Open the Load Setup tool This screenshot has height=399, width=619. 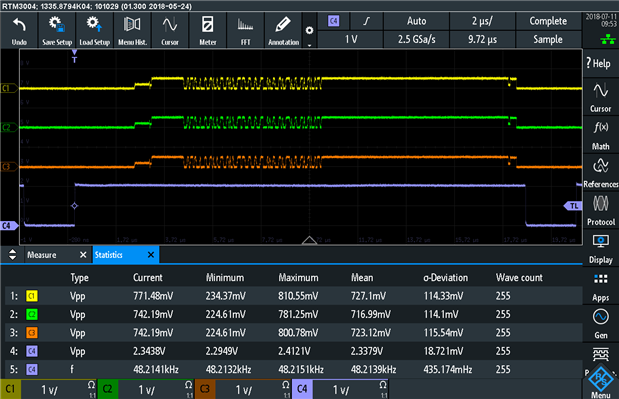[x=94, y=30]
